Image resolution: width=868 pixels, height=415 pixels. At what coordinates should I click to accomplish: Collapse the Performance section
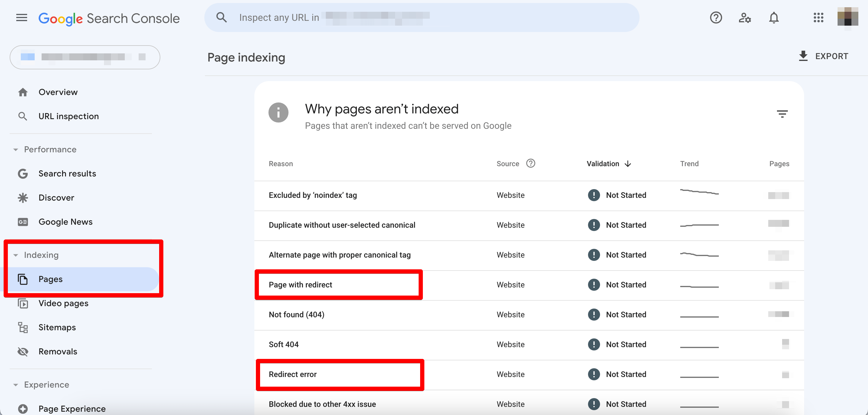pos(15,149)
